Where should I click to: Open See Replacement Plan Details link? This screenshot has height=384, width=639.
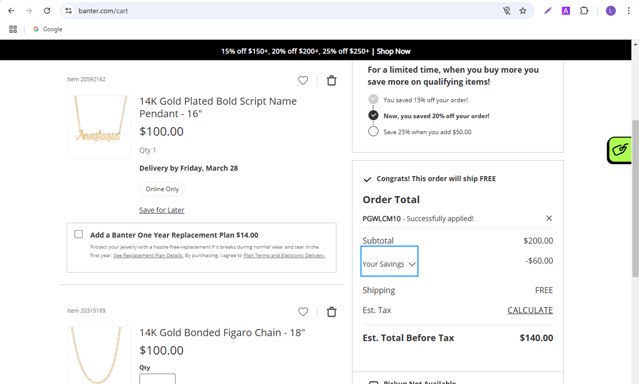click(x=148, y=256)
